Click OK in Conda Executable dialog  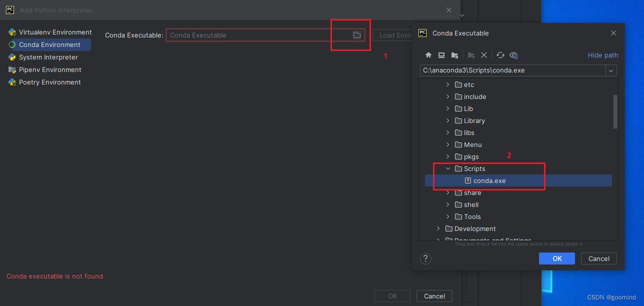[x=557, y=258]
